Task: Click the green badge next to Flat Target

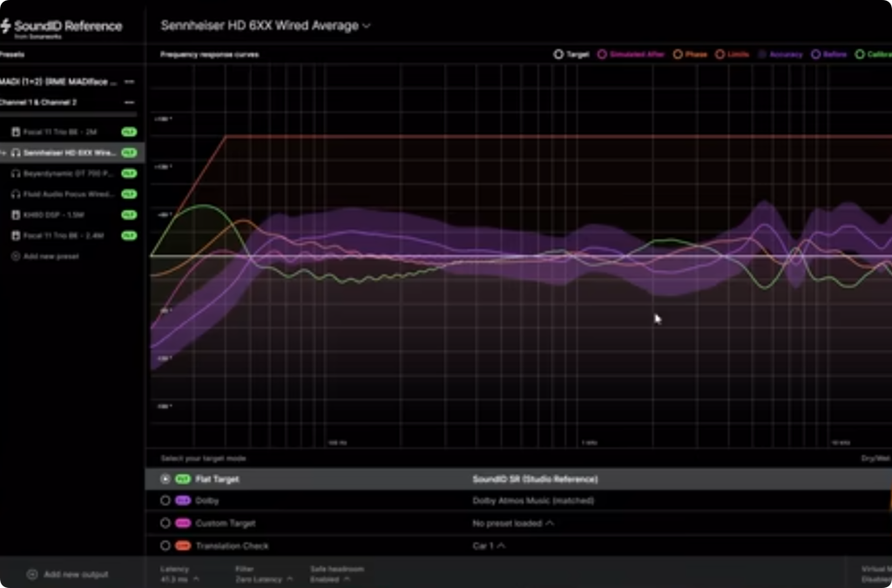Action: pyautogui.click(x=183, y=479)
